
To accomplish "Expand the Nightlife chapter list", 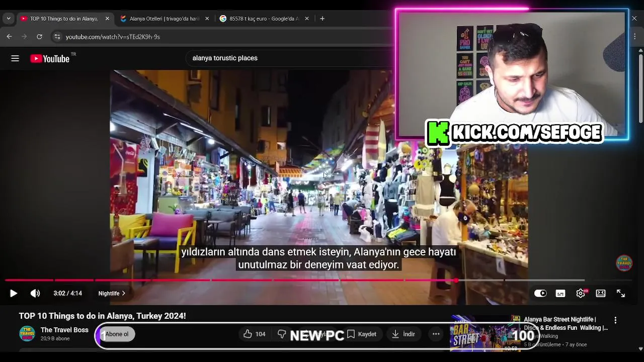I will [x=112, y=294].
